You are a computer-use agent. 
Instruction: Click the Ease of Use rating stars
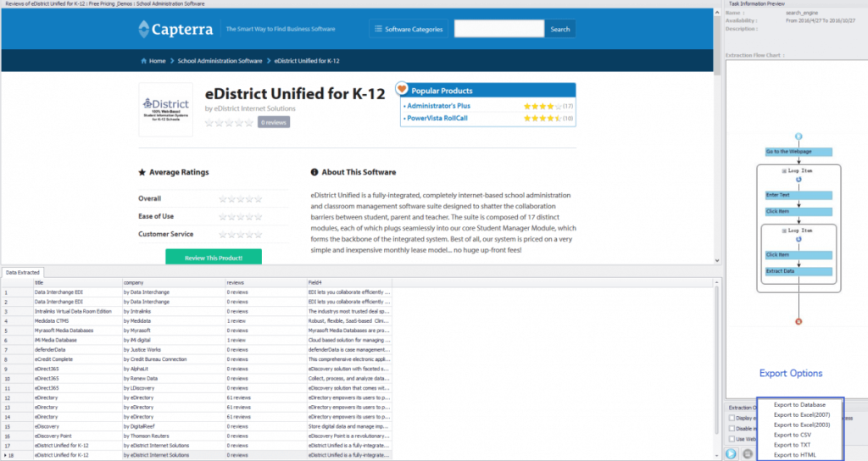point(240,216)
